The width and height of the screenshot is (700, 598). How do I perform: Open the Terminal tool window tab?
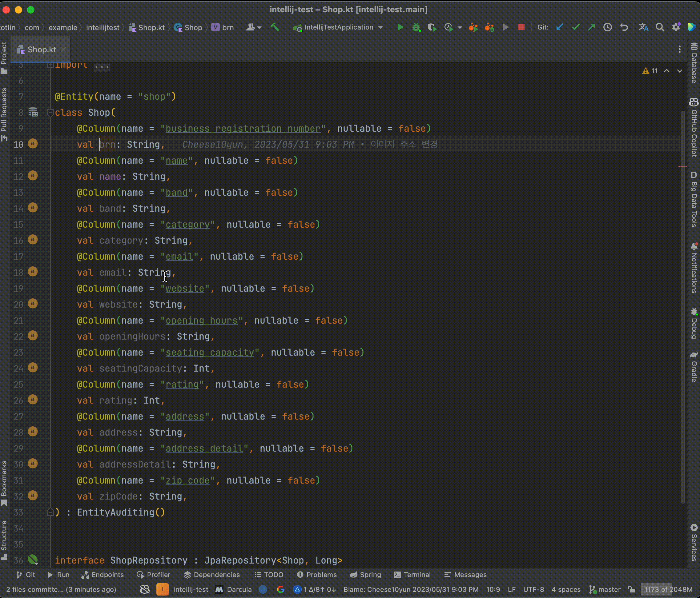(x=412, y=575)
